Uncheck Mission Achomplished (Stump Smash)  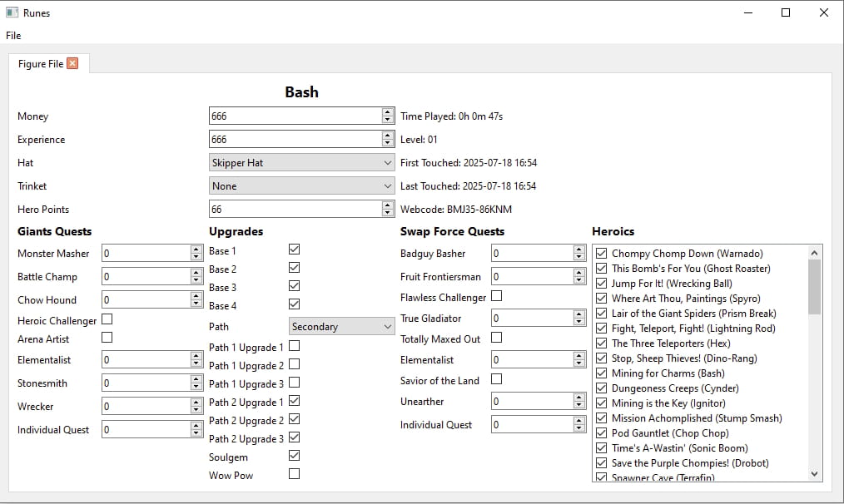602,418
